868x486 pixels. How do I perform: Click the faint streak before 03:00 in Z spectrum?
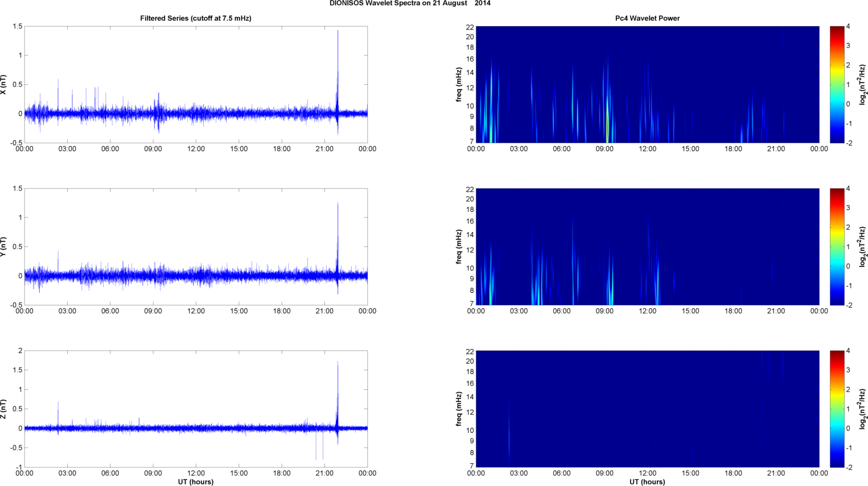tap(509, 433)
